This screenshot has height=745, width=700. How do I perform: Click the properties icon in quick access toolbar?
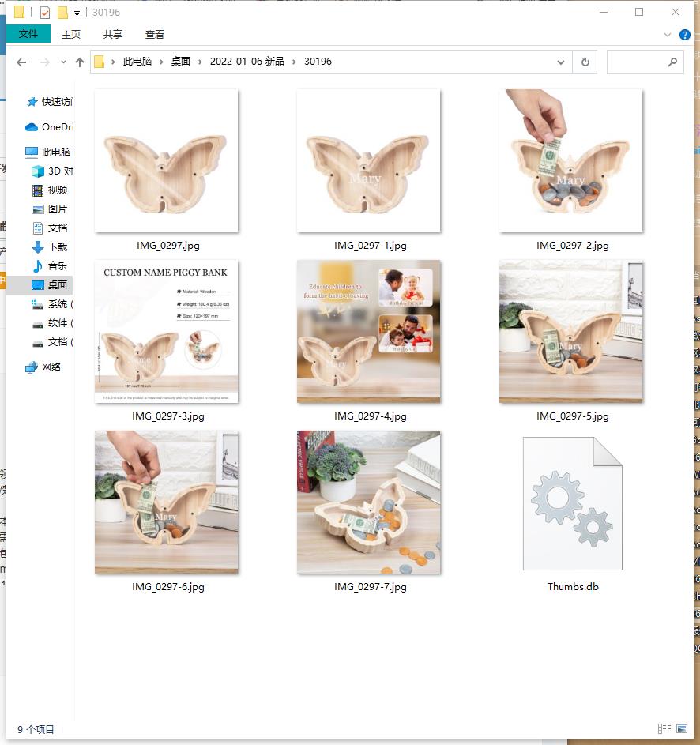coord(45,13)
